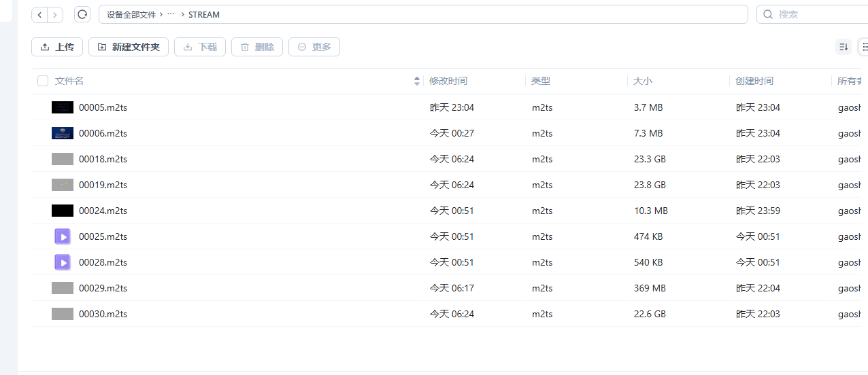Open the thumbnail of 00018.m2ts

click(63, 159)
